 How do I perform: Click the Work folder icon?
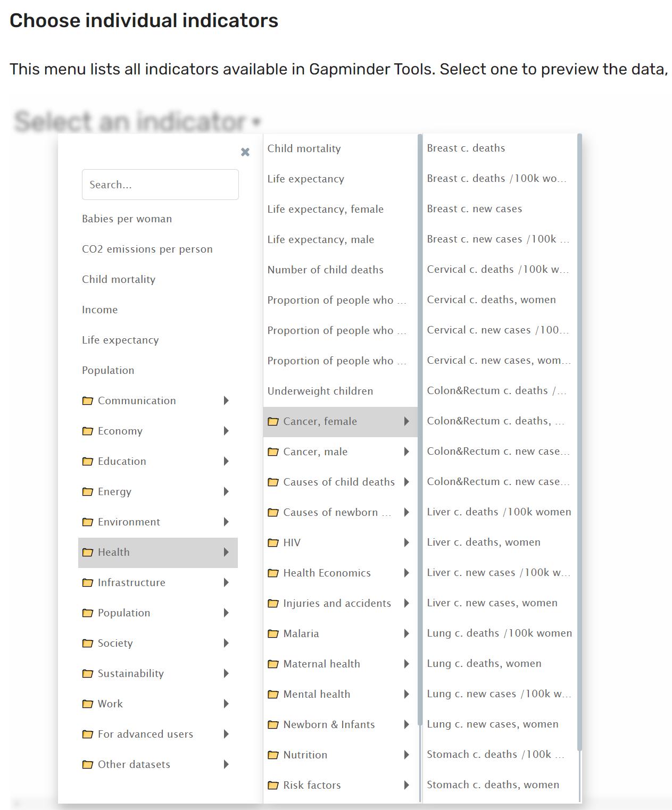coord(88,704)
